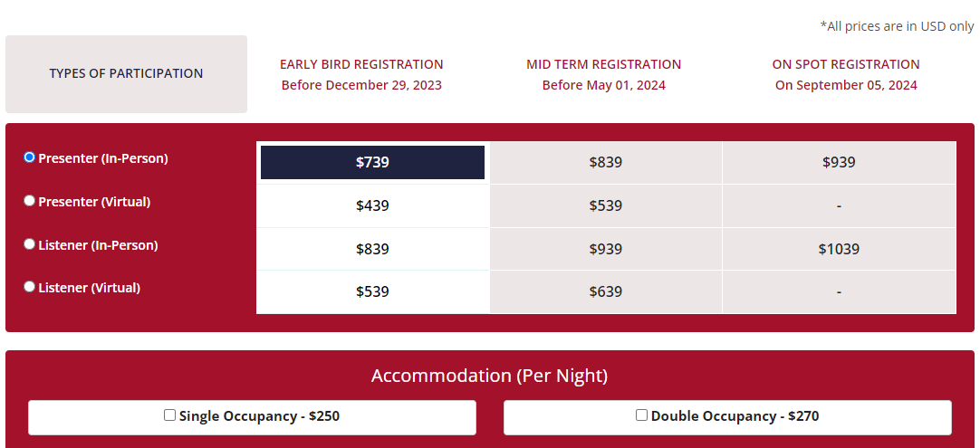Select Listener (In-Person) radio button
Viewport: 980px width, 448px height.
30,244
